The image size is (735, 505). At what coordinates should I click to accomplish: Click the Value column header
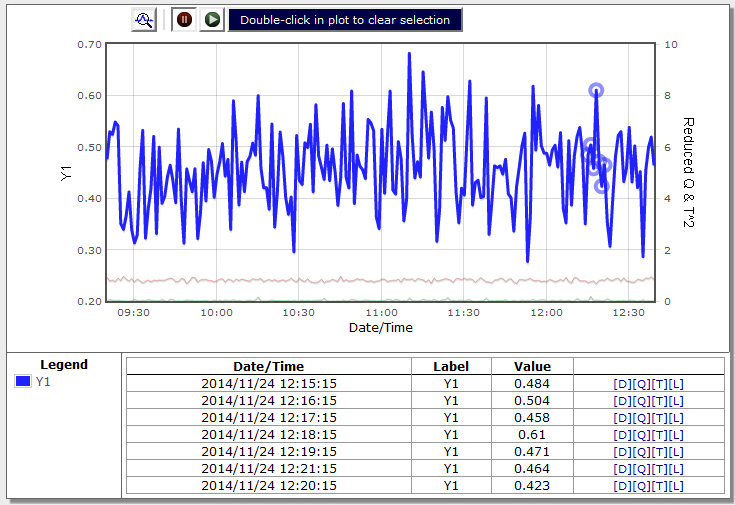(x=532, y=367)
